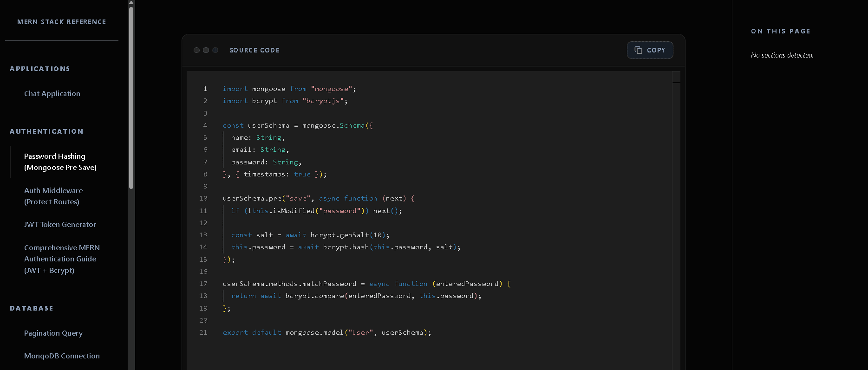This screenshot has width=868, height=370.
Task: Click line 5 'name: String,'
Action: pos(258,137)
